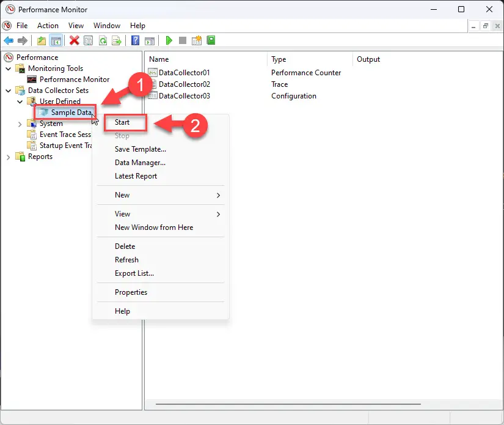Click the Type column header
504x425 pixels.
(x=279, y=59)
